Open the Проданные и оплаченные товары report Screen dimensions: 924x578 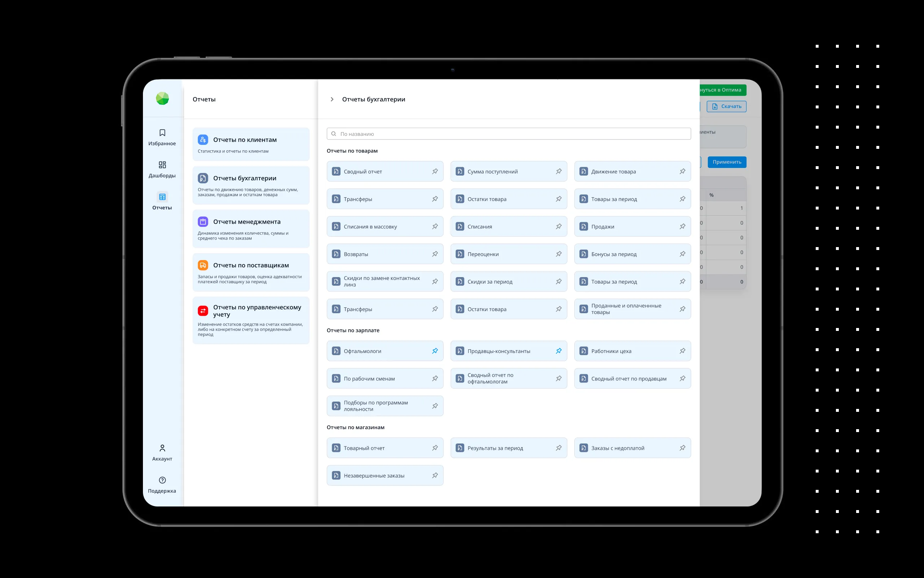632,309
